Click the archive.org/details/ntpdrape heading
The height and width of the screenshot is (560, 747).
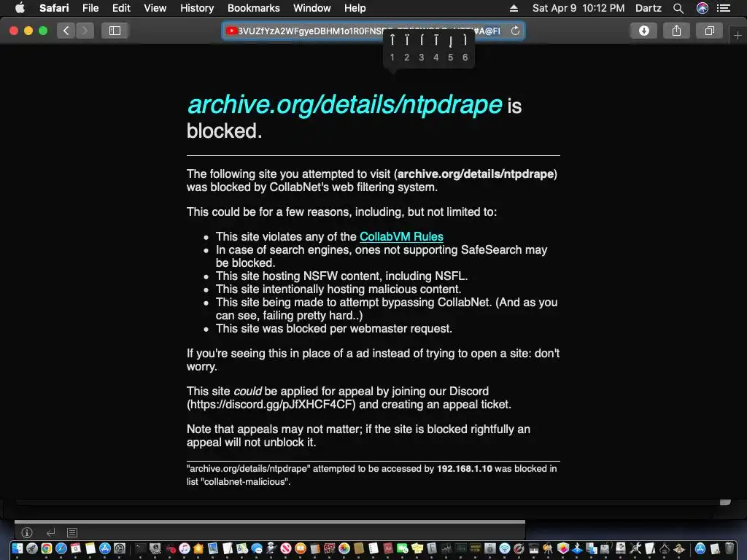tap(345, 104)
